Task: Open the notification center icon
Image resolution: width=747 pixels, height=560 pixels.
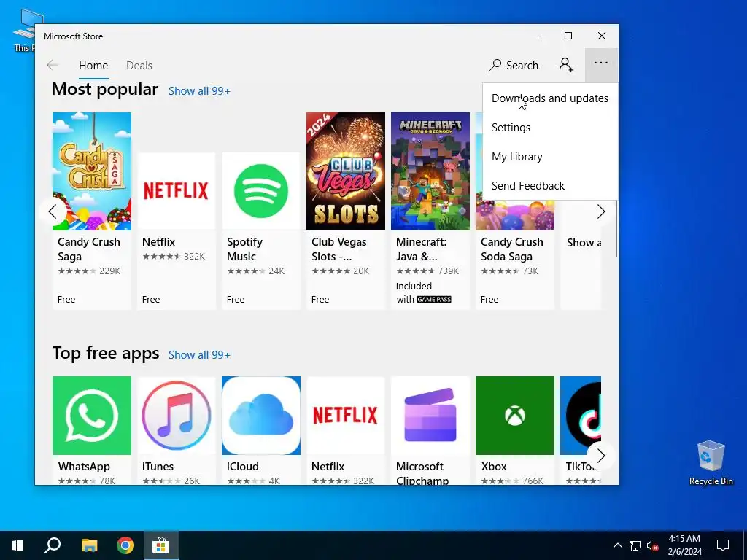Action: 723,545
